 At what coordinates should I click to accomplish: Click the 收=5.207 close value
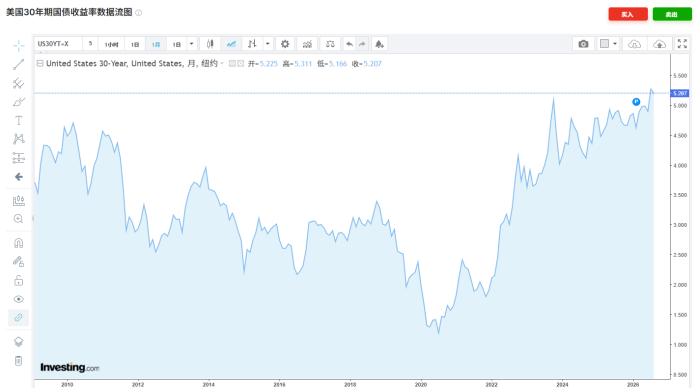pyautogui.click(x=367, y=64)
